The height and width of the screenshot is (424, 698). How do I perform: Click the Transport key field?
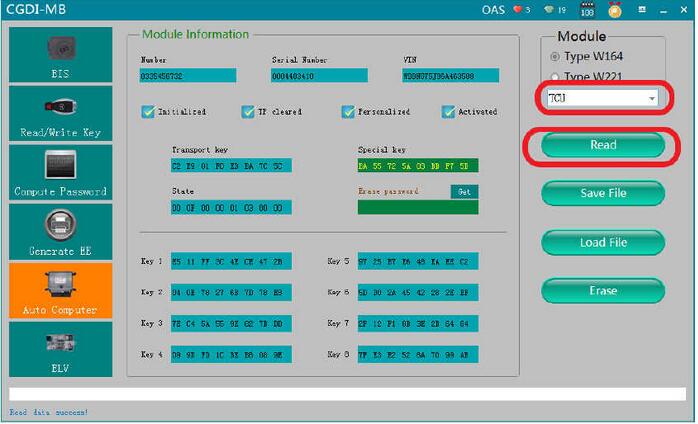point(231,166)
